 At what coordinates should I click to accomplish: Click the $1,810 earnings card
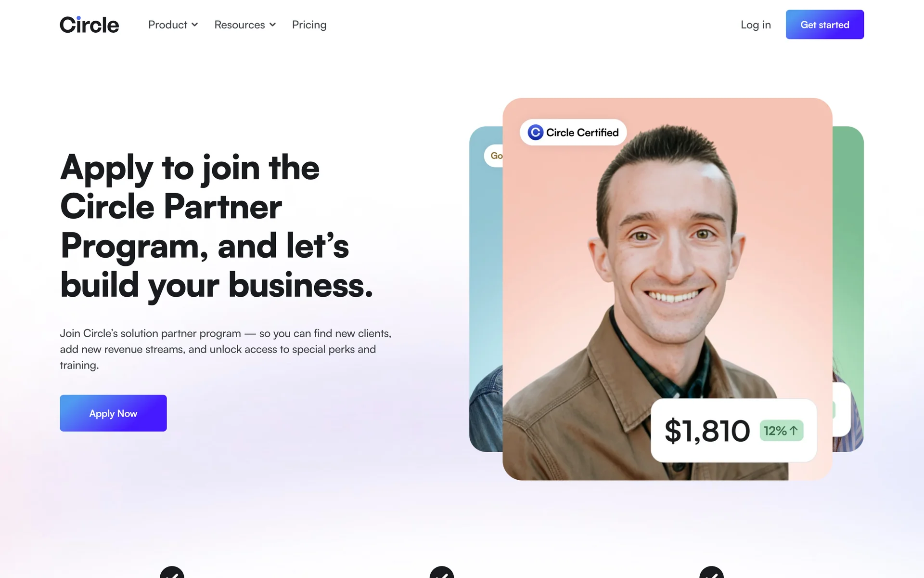click(733, 431)
